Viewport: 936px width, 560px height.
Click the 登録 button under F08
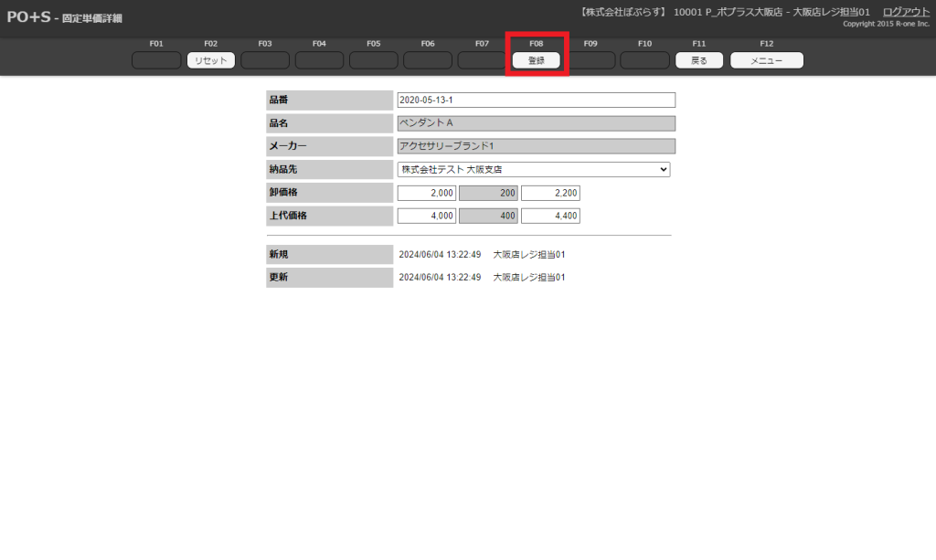(x=537, y=61)
